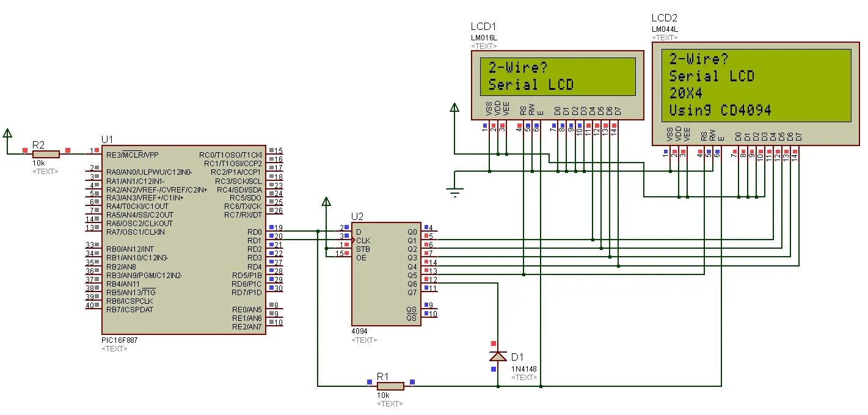Select the LCD2 display screen
This screenshot has height=415, width=868.
756,85
